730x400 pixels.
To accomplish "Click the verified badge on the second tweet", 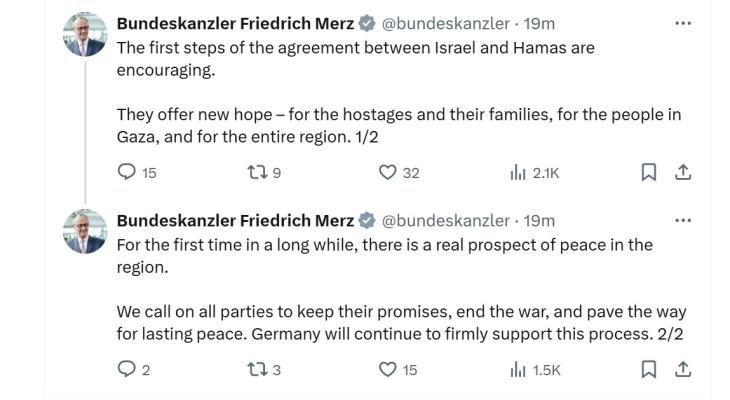I will click(367, 220).
